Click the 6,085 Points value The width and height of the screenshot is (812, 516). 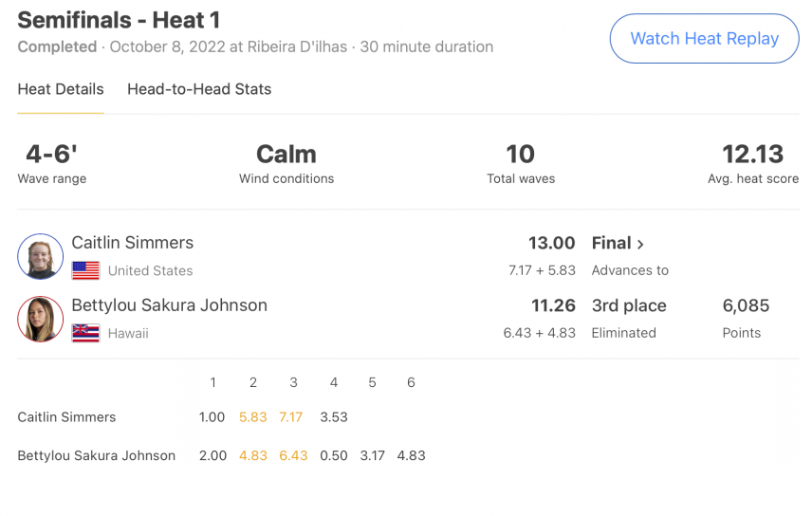[746, 305]
